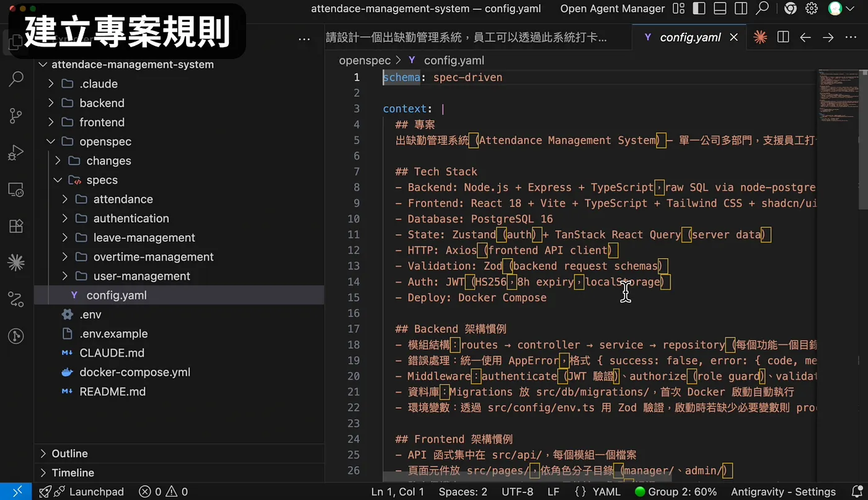Expand the Timeline section

coord(179,473)
